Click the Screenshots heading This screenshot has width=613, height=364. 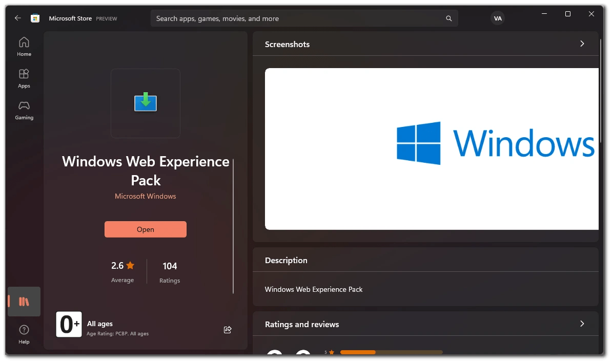288,44
